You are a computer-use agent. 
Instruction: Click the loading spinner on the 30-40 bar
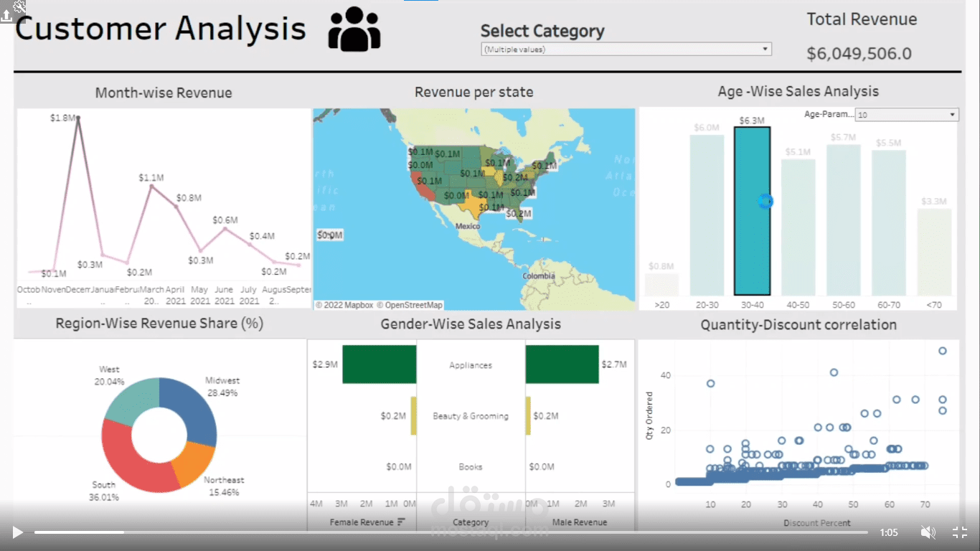tap(764, 202)
